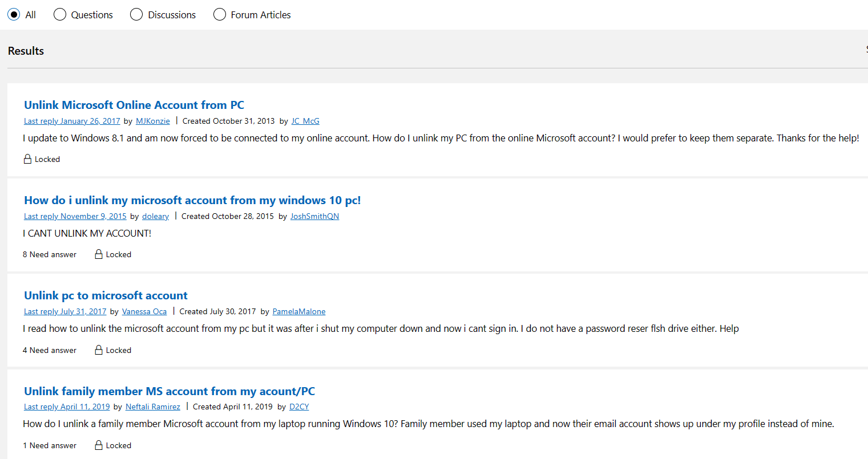Viewport: 868px width, 459px height.
Task: Click 'Created October 31, 2013' text
Action: tap(228, 121)
